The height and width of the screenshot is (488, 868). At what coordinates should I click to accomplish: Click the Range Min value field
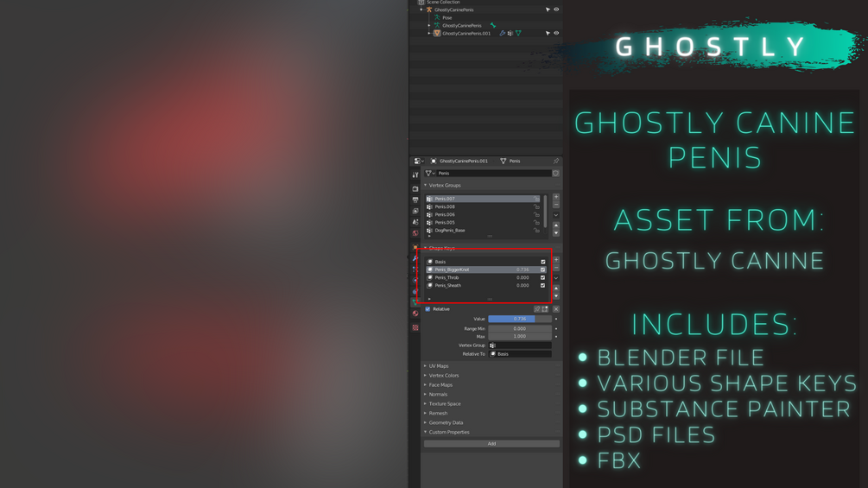[520, 329]
